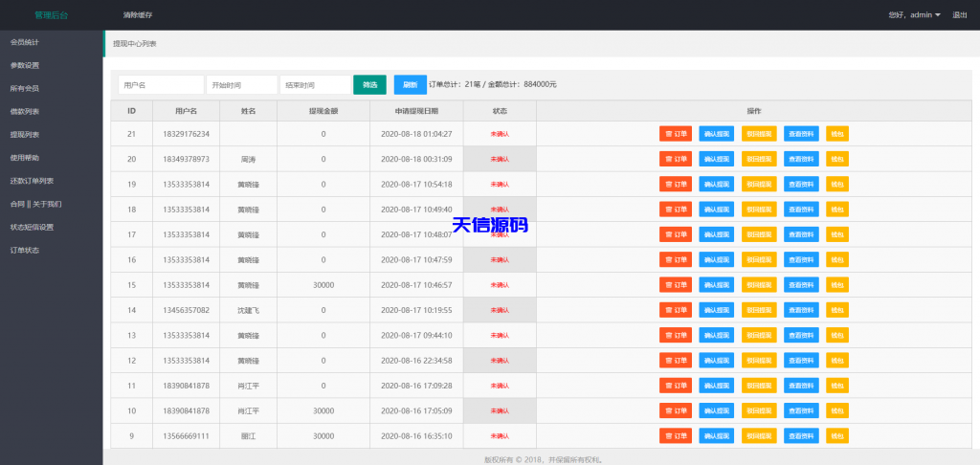The width and height of the screenshot is (980, 465).
Task: Select date cell 2020-08-16 16:35:10
Action: click(x=416, y=435)
